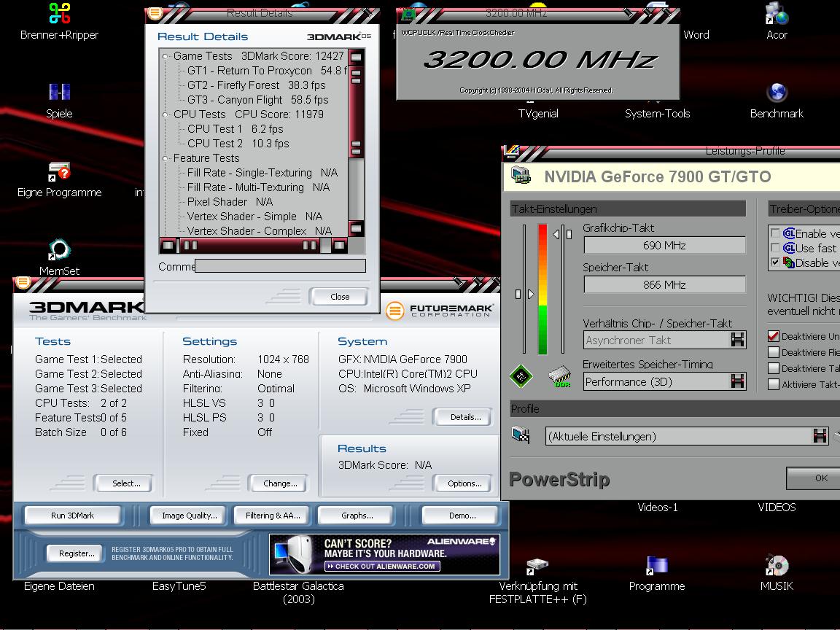Click the profile monitor icon beside Aktuelle Einstellungen

(521, 435)
